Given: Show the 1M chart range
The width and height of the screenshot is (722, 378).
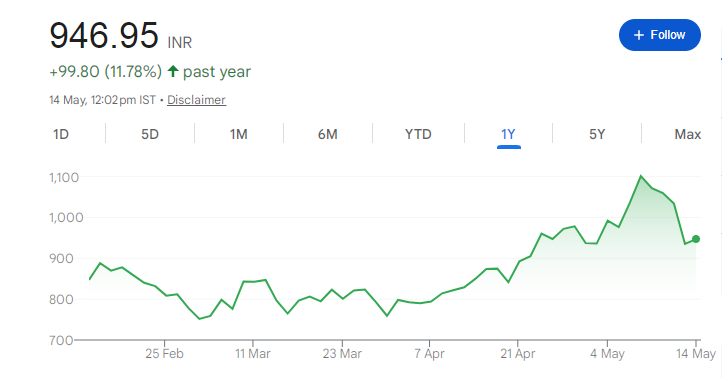Looking at the screenshot, I should (x=239, y=134).
